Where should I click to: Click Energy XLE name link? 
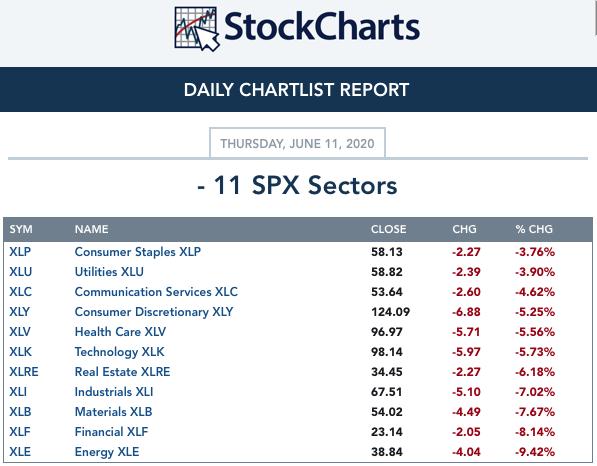[x=107, y=452]
